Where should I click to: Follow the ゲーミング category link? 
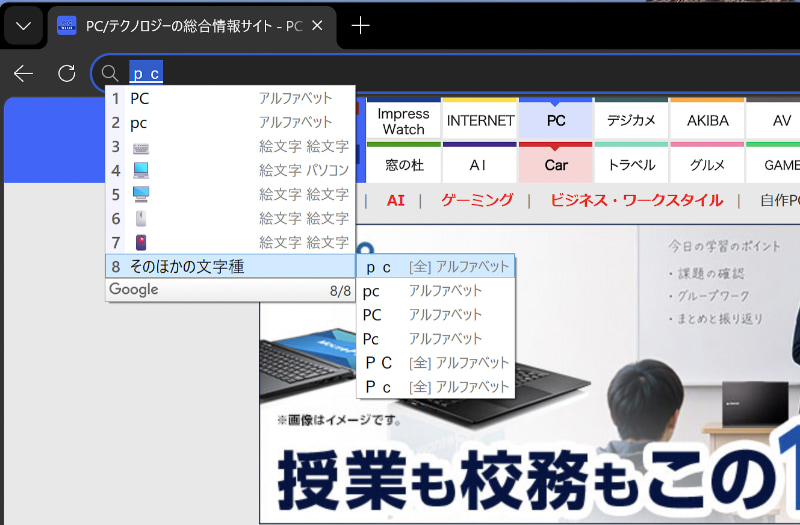click(x=477, y=200)
